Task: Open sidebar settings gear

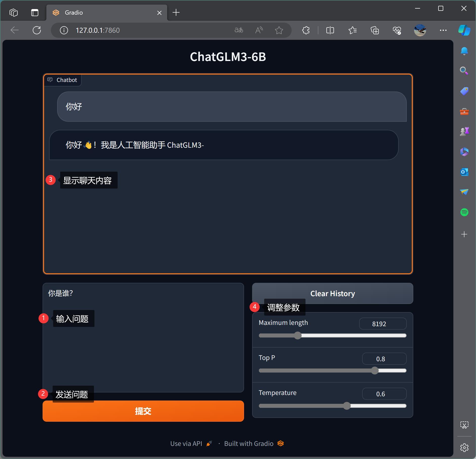Action: tap(464, 448)
